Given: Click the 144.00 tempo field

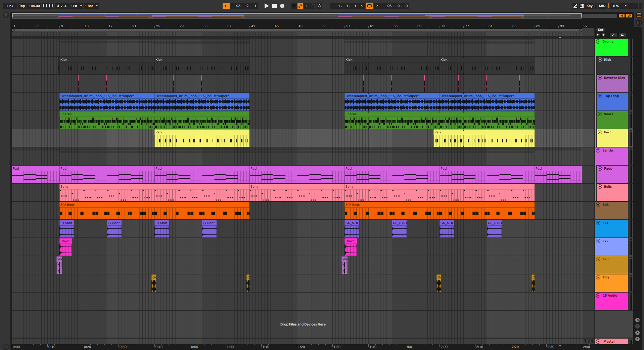Looking at the screenshot, I should point(34,6).
